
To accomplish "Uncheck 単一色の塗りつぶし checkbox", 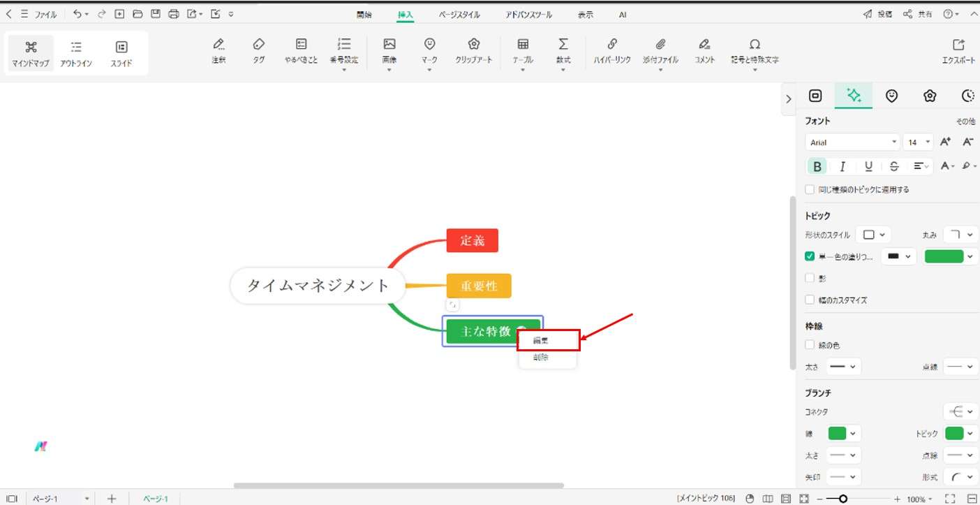I will (810, 256).
